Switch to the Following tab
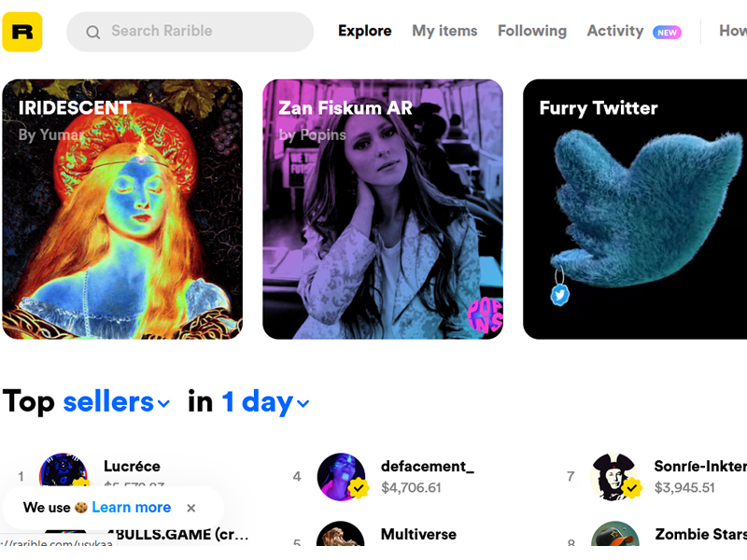Viewport: 747px width, 560px height. 532,31
